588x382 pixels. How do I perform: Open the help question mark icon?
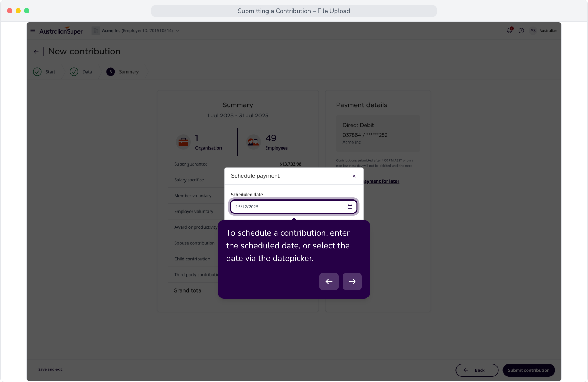pos(521,31)
